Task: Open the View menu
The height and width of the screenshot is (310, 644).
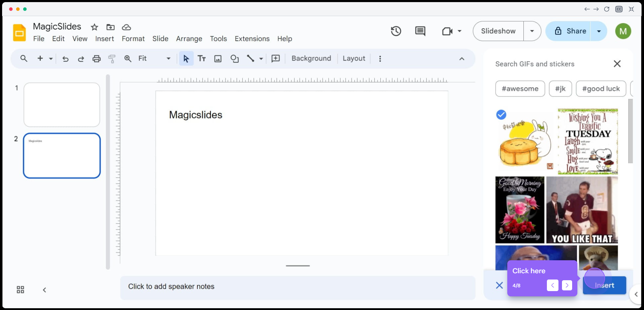Action: point(80,39)
